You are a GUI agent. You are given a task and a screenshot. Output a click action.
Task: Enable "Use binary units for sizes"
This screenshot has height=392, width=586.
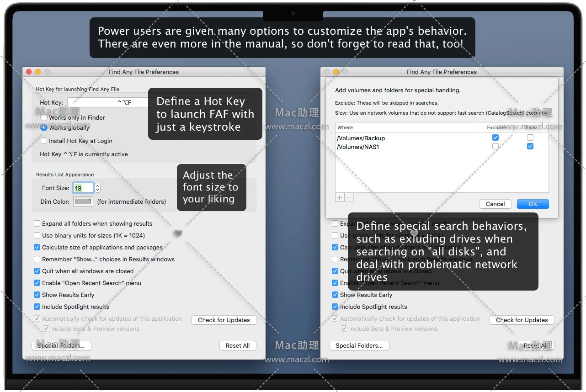(x=37, y=236)
